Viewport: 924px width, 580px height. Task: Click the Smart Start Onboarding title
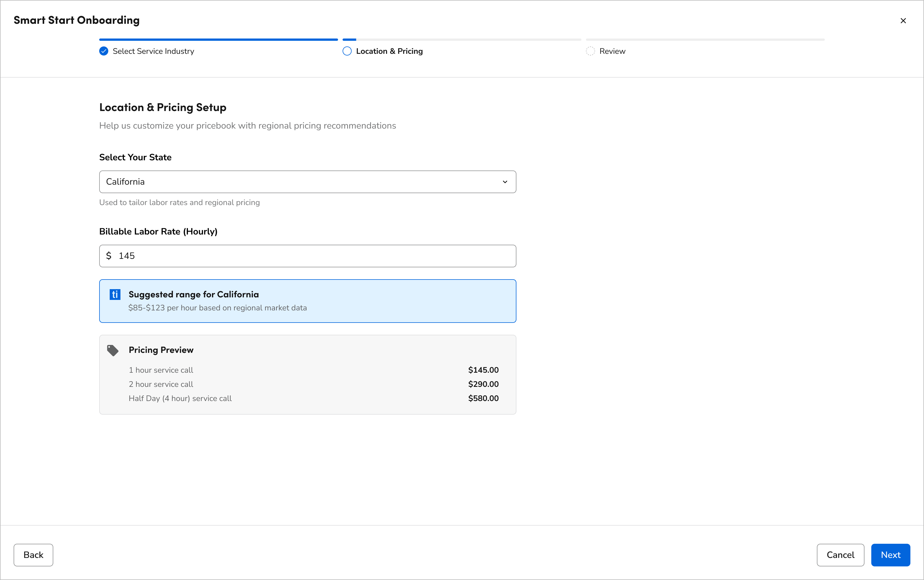77,20
